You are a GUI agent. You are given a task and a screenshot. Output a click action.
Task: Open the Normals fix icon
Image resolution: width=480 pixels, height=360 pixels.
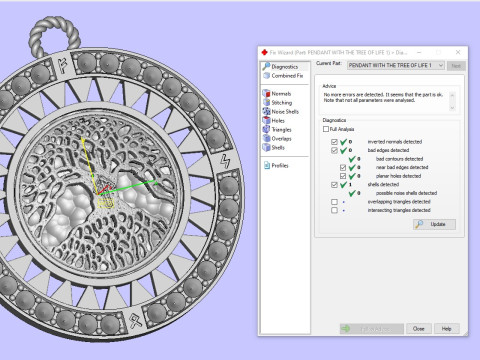click(x=266, y=94)
